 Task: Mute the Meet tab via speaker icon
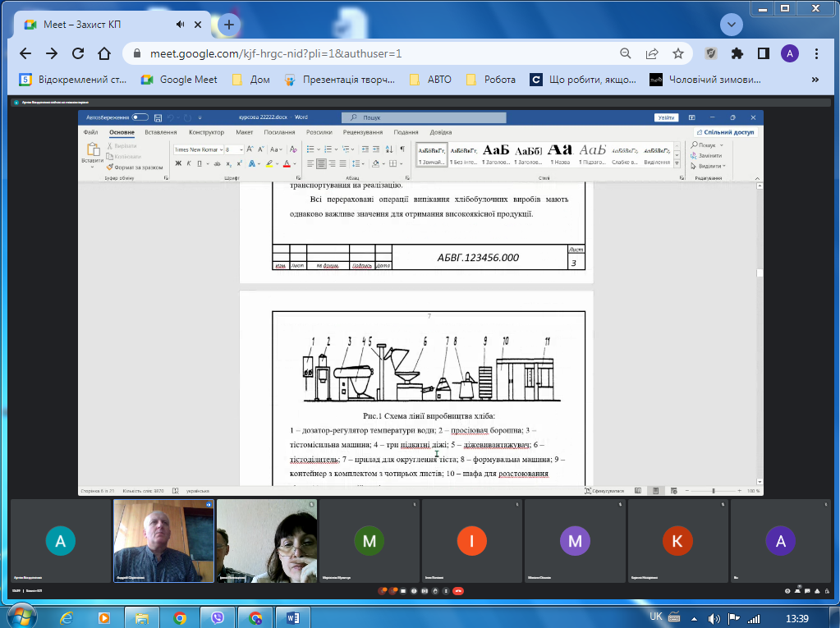pyautogui.click(x=180, y=25)
